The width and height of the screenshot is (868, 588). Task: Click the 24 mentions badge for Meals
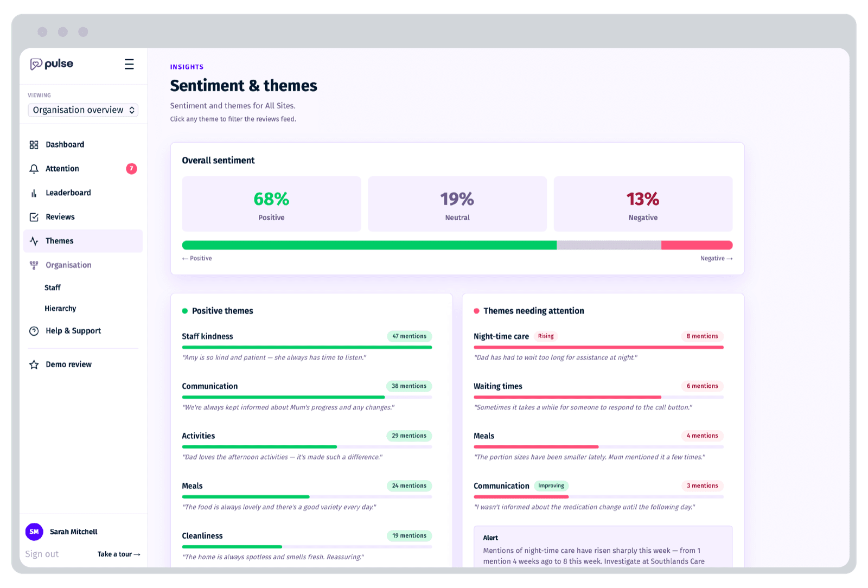(x=409, y=486)
